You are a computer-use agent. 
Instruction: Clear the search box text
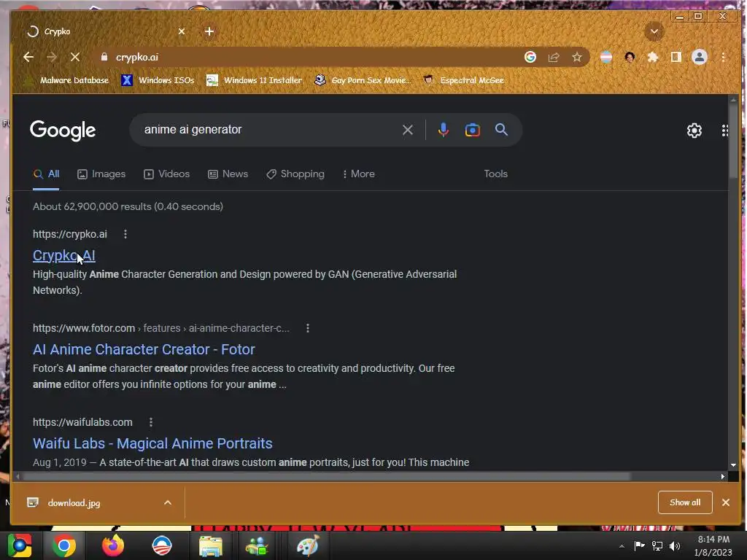point(407,130)
